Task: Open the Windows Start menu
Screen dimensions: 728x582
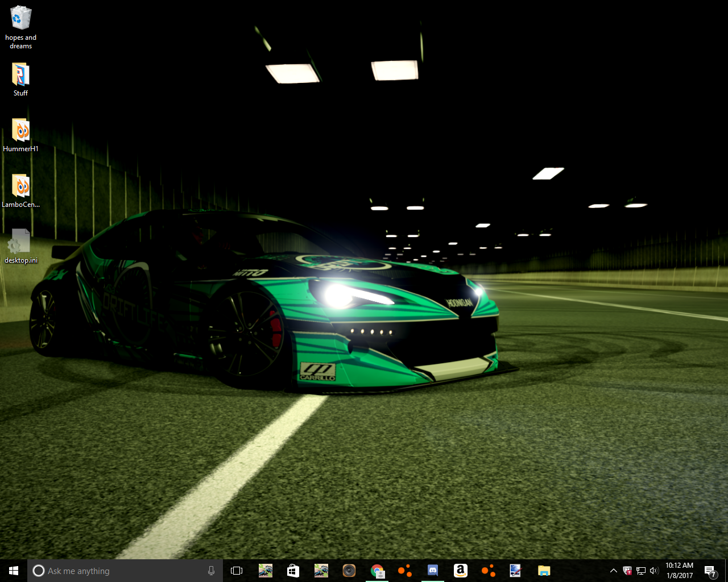Action: (x=14, y=571)
